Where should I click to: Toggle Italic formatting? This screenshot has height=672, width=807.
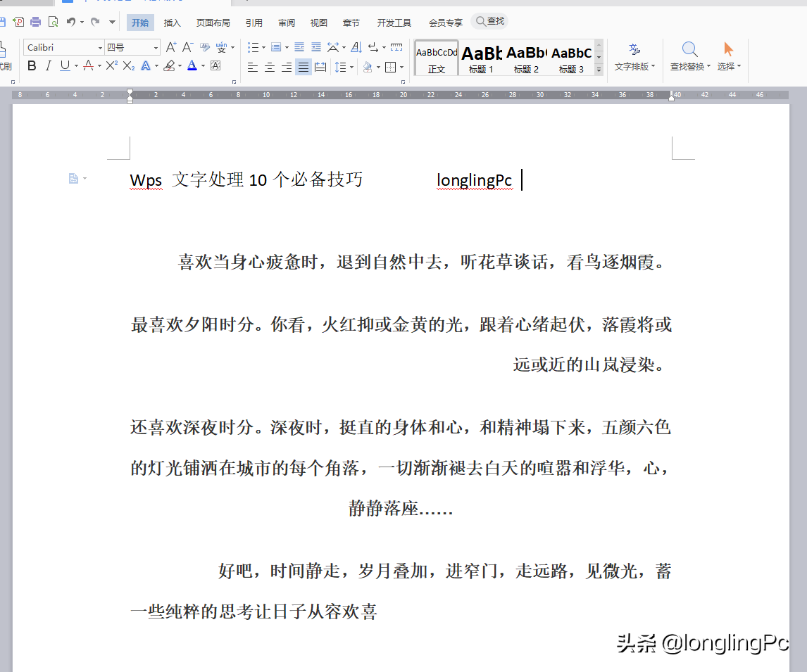pos(49,66)
